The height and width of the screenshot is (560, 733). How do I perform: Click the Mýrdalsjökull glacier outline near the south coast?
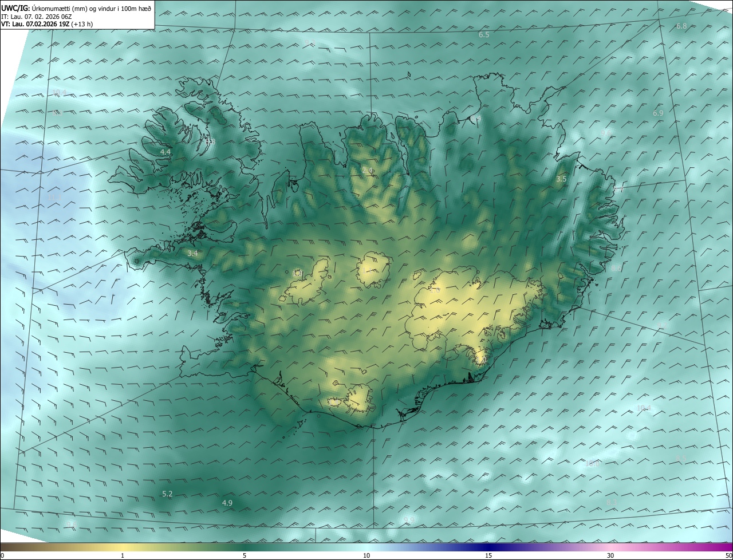pyautogui.click(x=361, y=399)
